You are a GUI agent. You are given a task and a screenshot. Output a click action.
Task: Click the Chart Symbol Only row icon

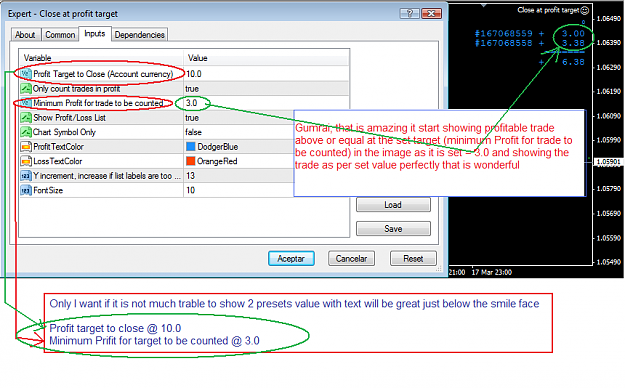[26, 132]
